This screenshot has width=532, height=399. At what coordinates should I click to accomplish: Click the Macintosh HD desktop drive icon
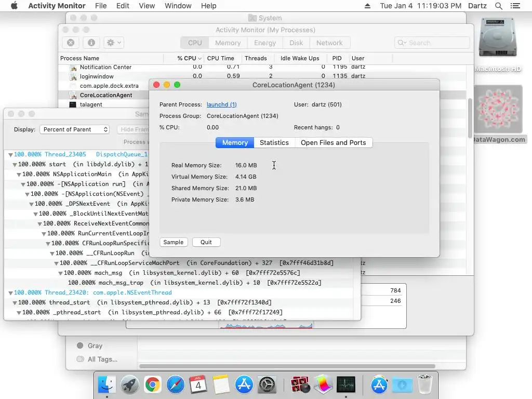[x=498, y=37]
